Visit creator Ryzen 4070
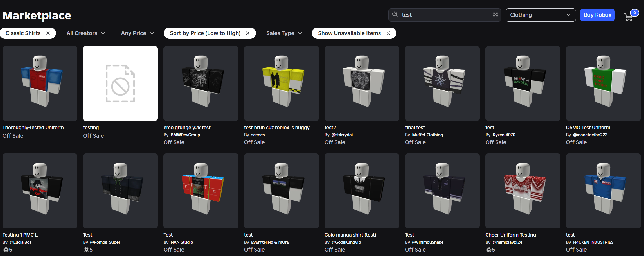644x256 pixels. pyautogui.click(x=504, y=135)
